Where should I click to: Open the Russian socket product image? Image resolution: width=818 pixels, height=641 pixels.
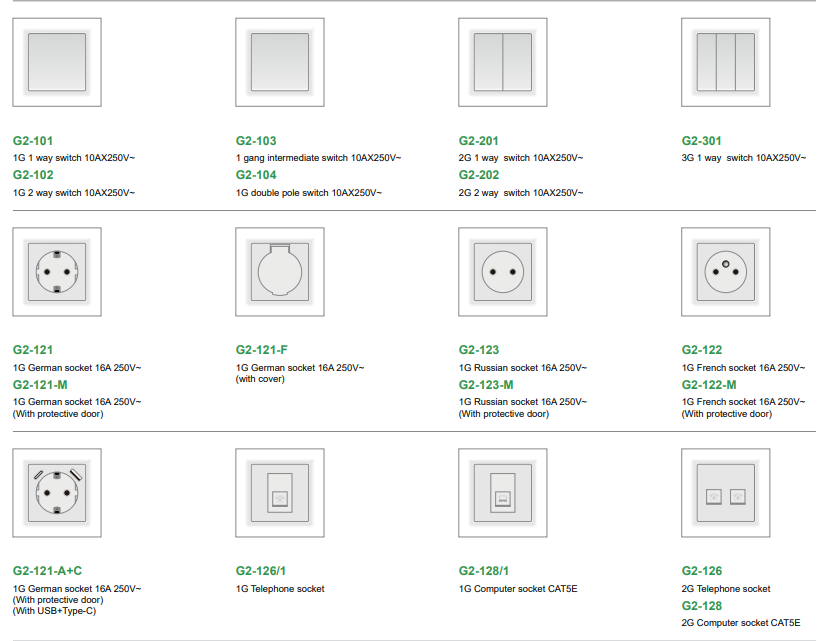coord(503,272)
